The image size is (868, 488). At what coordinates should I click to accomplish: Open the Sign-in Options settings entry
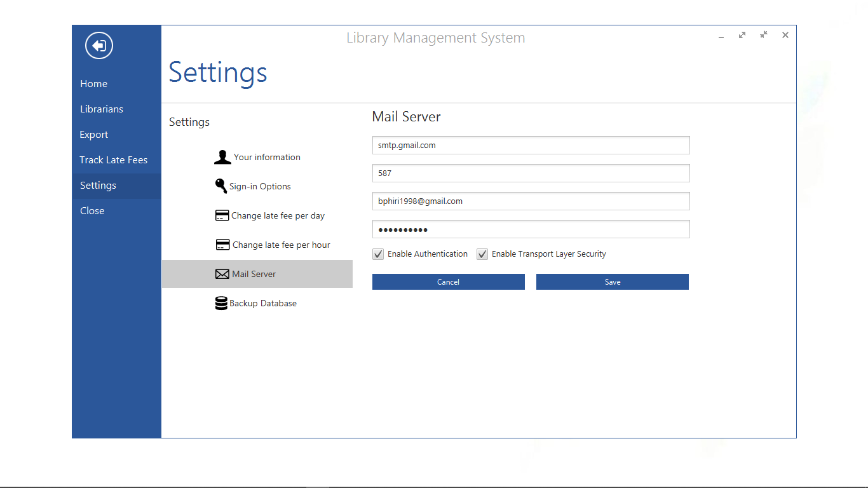pos(261,186)
